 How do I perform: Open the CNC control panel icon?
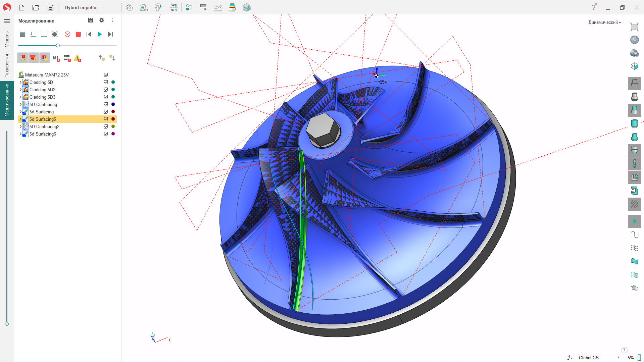[x=203, y=7]
